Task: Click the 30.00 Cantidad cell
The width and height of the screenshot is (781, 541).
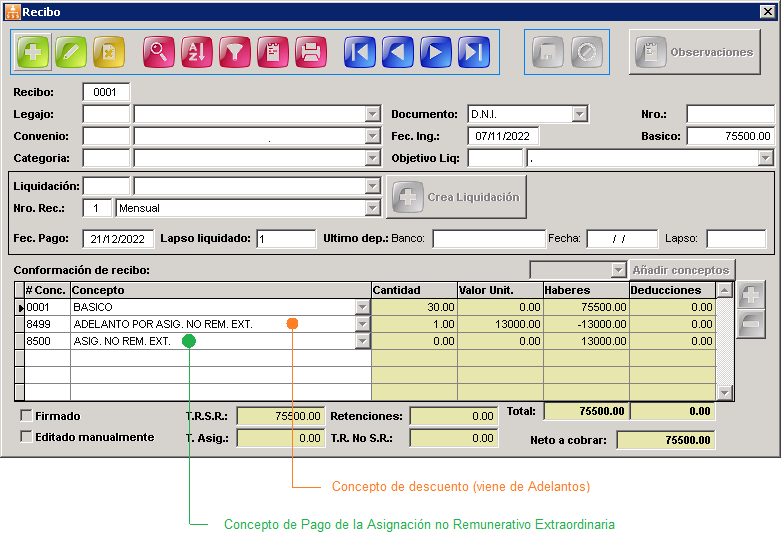Action: (x=414, y=307)
